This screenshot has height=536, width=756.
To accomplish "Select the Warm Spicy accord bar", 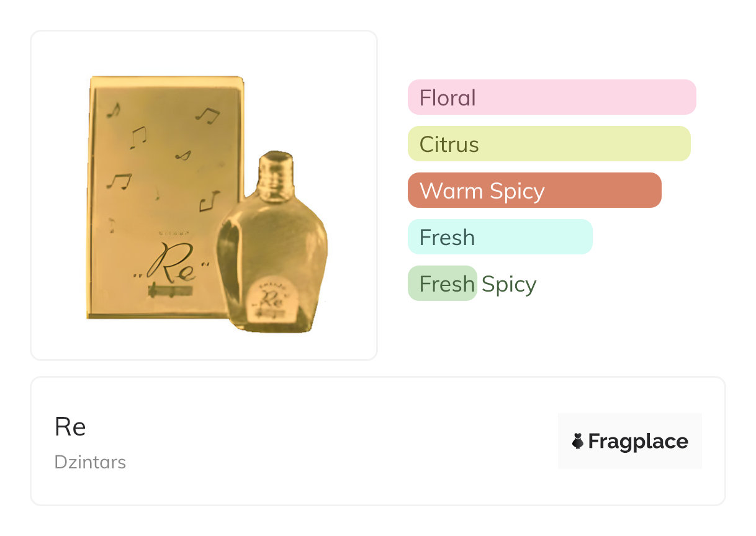I will click(x=534, y=190).
